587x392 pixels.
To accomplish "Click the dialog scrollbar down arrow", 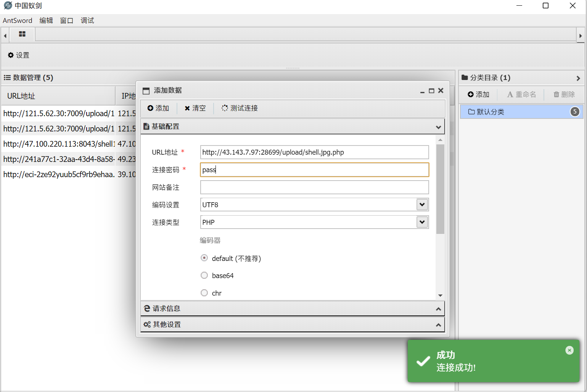I will click(440, 296).
